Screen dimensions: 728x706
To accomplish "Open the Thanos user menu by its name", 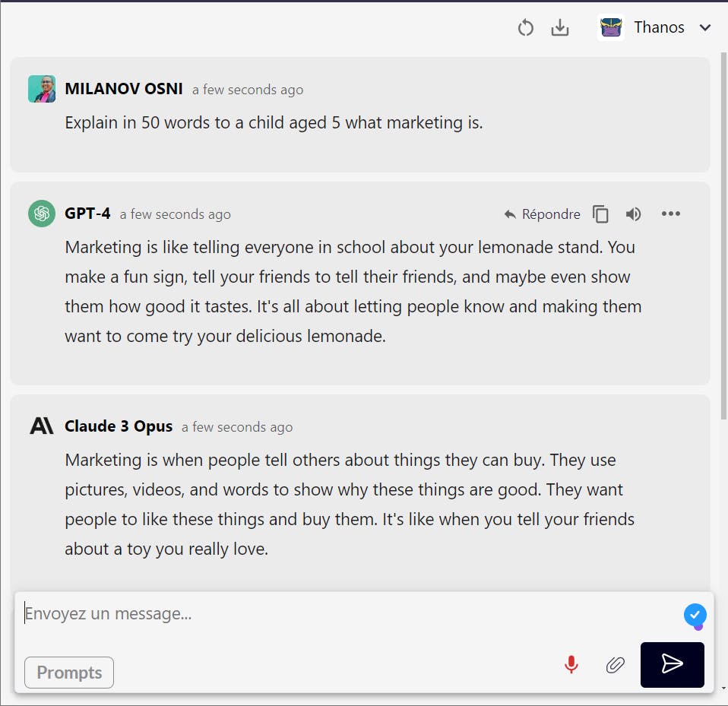I will (659, 28).
